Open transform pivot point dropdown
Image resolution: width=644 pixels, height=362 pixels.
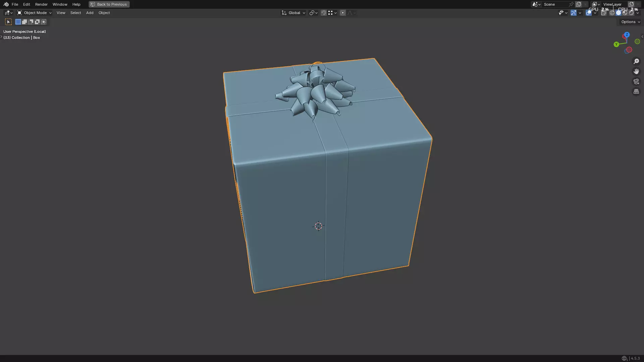pyautogui.click(x=314, y=13)
